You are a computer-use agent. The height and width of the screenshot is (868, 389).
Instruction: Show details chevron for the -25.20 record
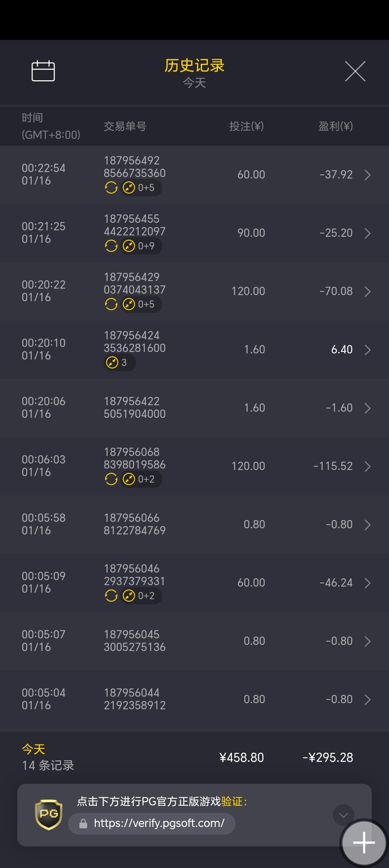click(367, 233)
